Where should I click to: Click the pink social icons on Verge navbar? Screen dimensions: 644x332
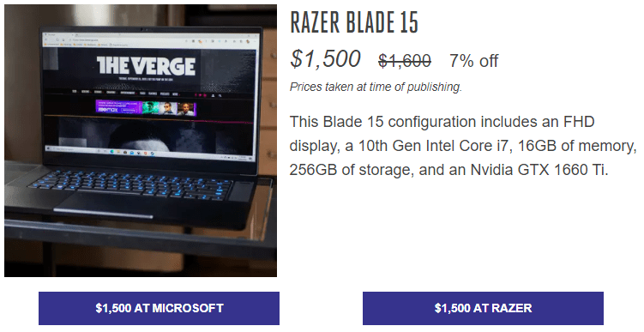tap(201, 95)
